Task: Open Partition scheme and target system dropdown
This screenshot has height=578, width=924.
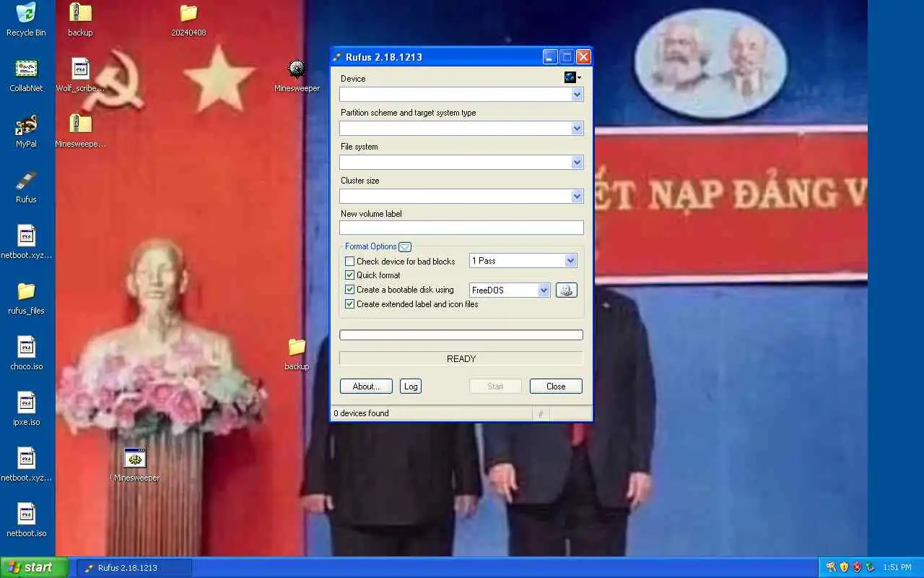Action: click(461, 129)
